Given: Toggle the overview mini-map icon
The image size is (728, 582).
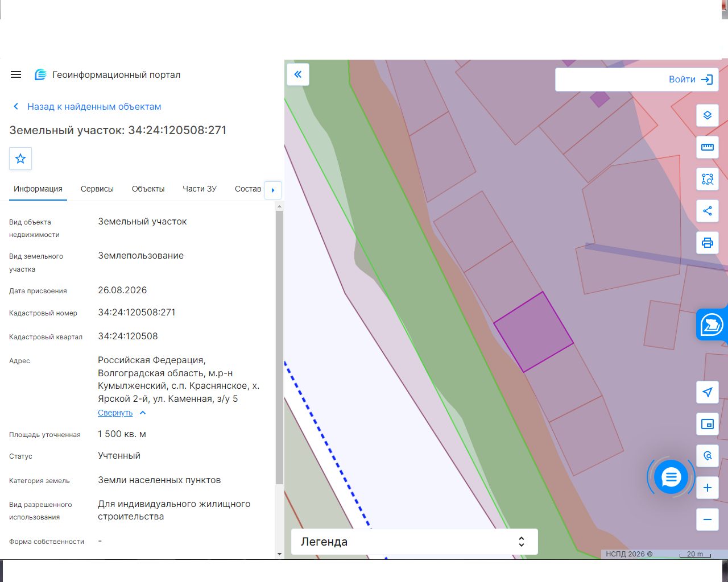Looking at the screenshot, I should pos(708,424).
